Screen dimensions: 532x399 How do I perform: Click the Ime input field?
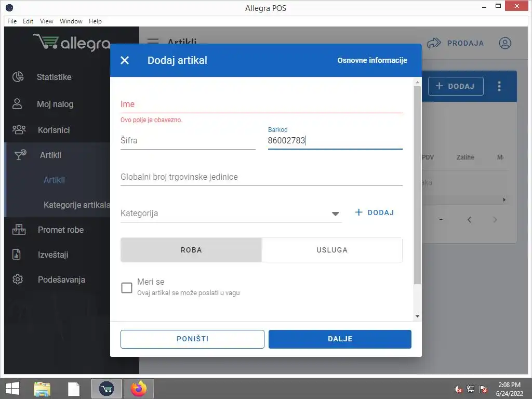click(261, 104)
